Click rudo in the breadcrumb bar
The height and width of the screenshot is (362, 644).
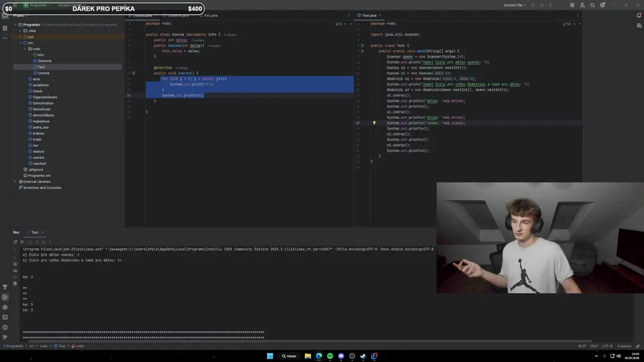(44, 346)
